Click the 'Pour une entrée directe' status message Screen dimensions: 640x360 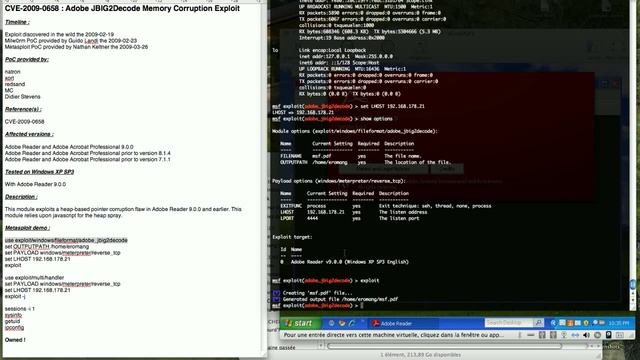coord(394,335)
